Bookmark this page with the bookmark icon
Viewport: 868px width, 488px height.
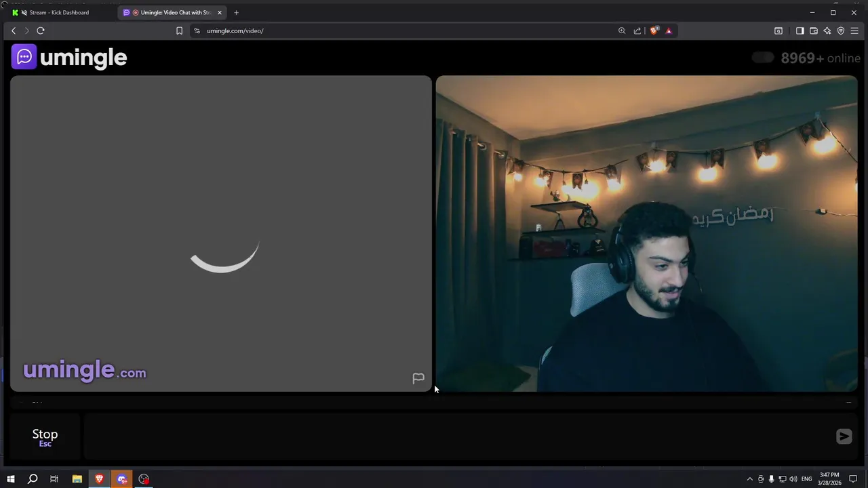(x=179, y=30)
